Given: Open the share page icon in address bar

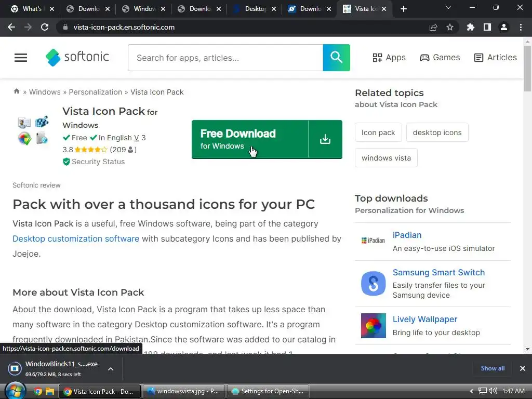Looking at the screenshot, I should 433,27.
